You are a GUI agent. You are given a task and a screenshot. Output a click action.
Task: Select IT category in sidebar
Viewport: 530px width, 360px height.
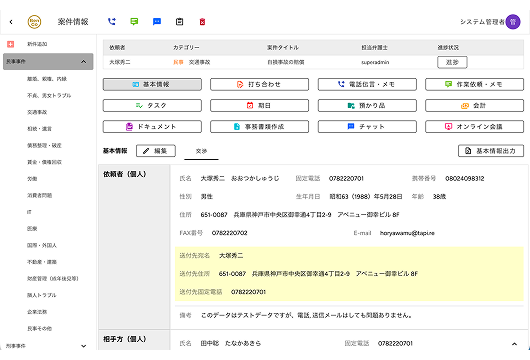29,212
